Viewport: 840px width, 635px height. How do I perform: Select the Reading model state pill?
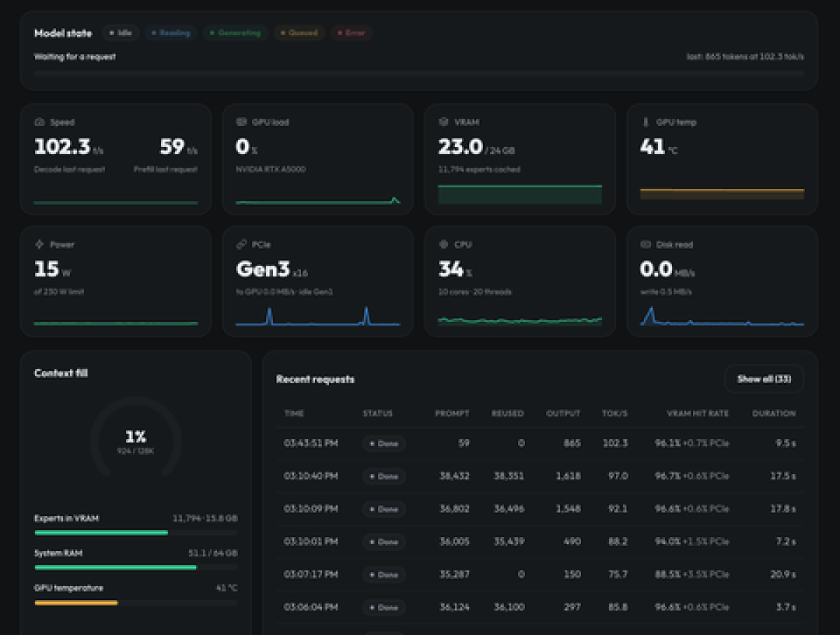tap(171, 33)
